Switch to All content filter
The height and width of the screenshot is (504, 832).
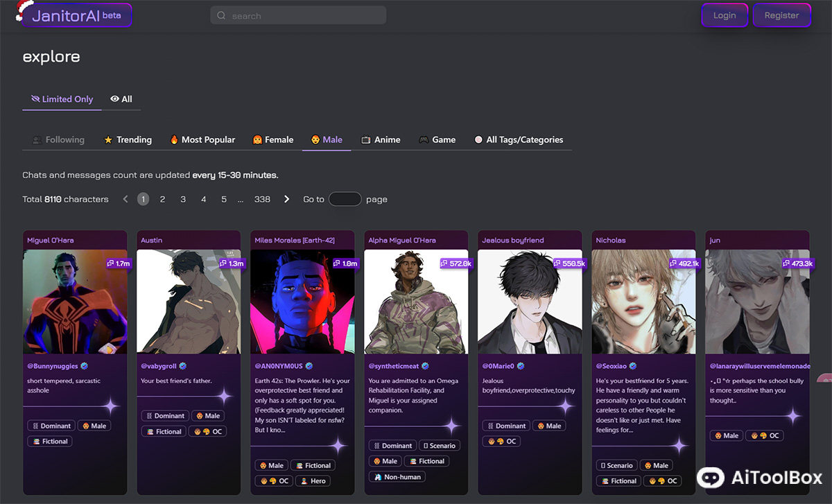coord(121,99)
